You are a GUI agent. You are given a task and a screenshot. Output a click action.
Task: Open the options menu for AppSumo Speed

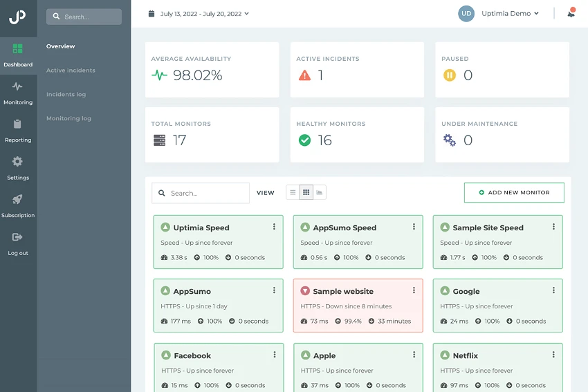pos(414,226)
